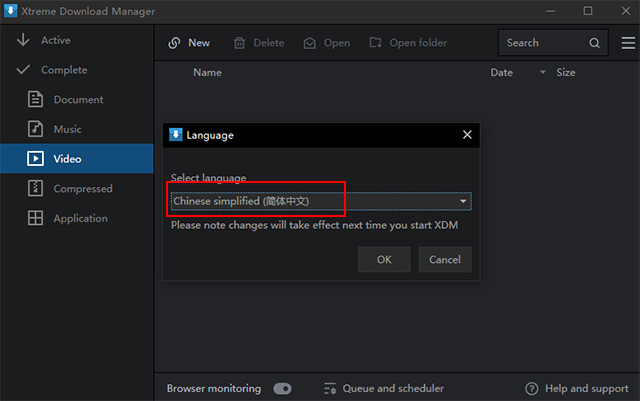The height and width of the screenshot is (401, 640).
Task: Show the Active downloads list
Action: coord(55,40)
